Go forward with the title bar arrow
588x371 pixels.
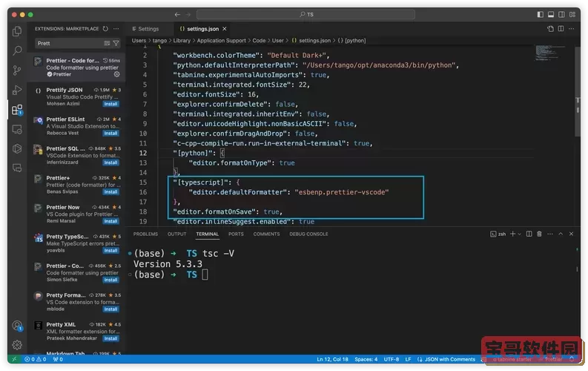[188, 14]
